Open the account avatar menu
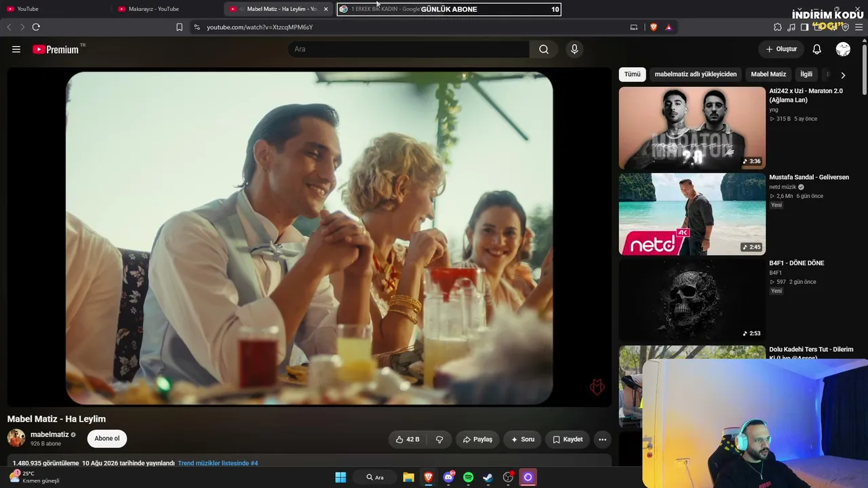Image resolution: width=868 pixels, height=488 pixels. [x=843, y=49]
